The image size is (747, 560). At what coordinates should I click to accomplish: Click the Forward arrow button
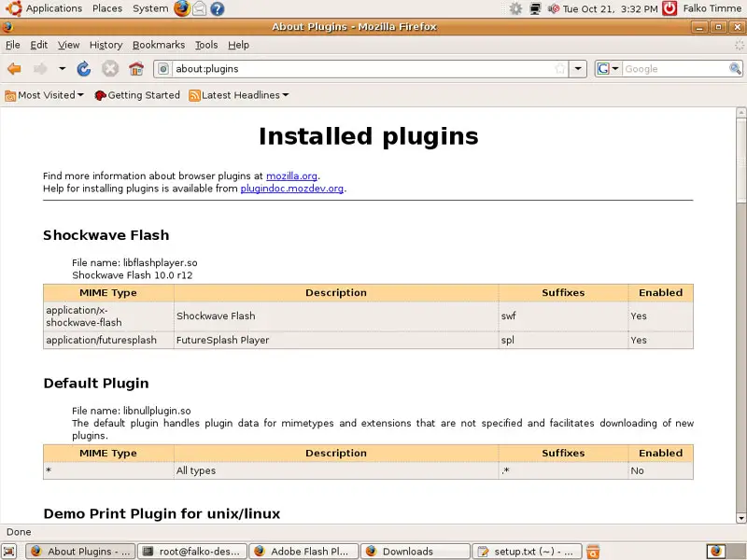pos(40,69)
